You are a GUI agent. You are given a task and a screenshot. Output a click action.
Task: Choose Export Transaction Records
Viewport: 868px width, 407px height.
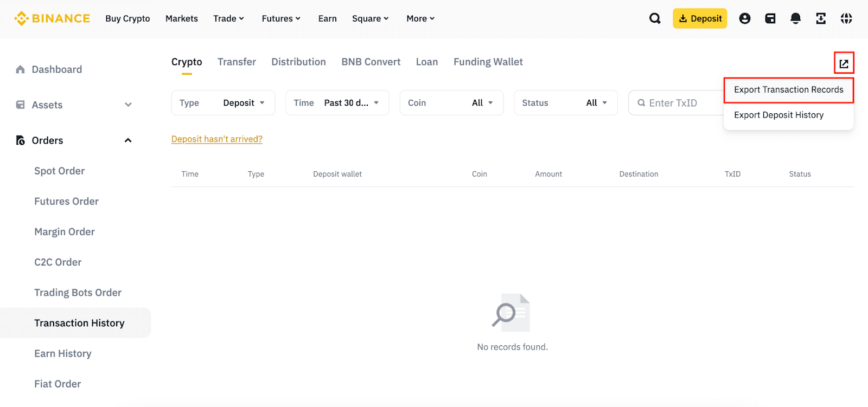point(789,90)
